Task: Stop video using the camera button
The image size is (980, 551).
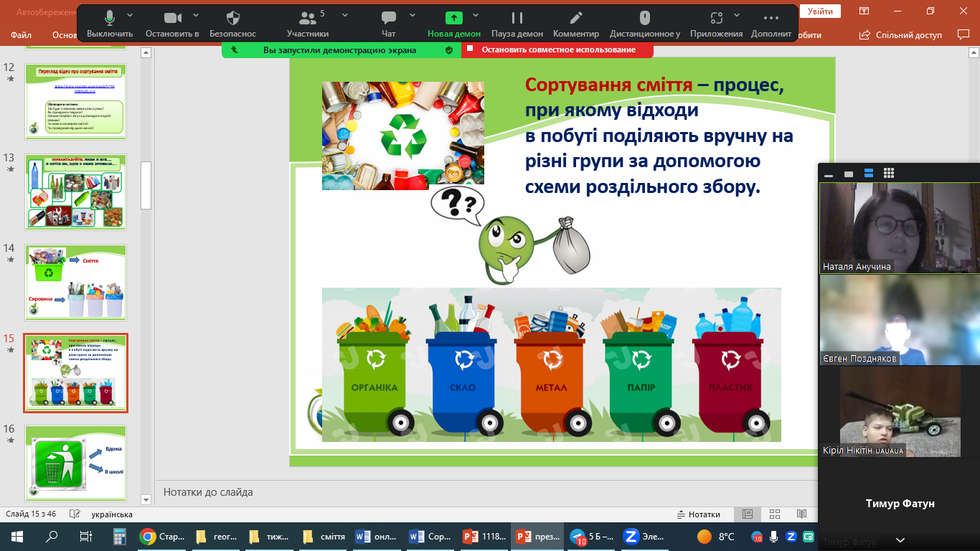Action: point(172,18)
